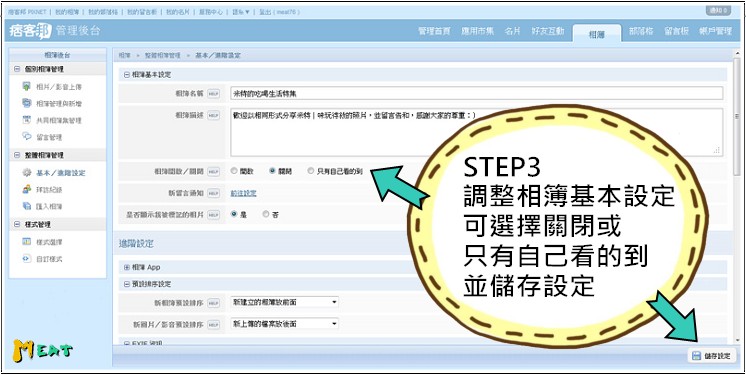Click the 通知 notification button

(718, 10)
